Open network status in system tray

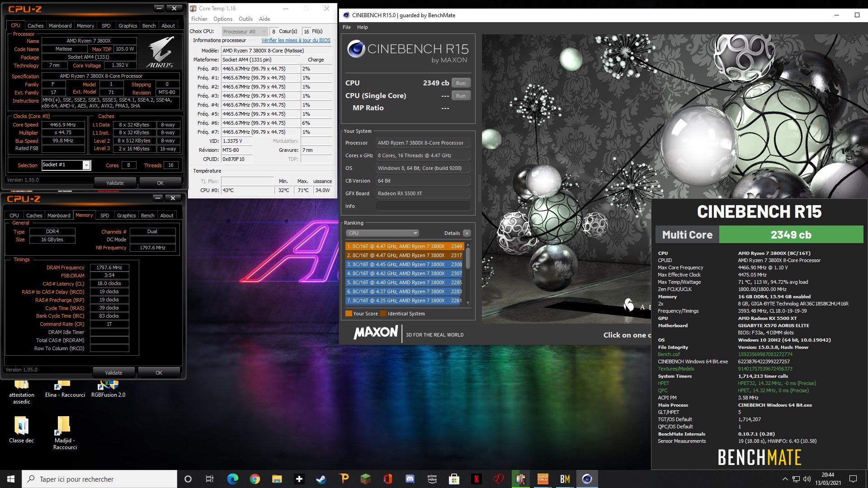click(796, 479)
